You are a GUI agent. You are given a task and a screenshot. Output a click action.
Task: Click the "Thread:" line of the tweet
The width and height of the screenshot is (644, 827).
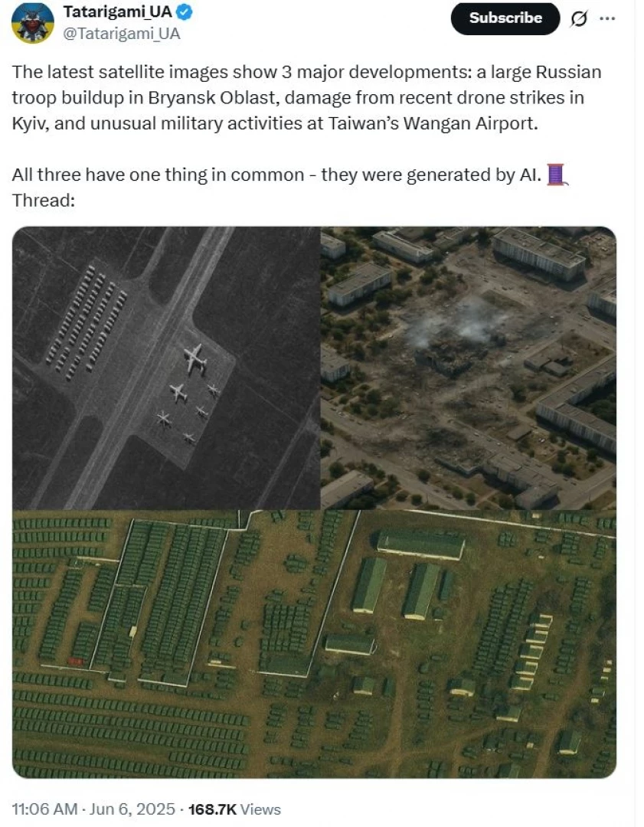point(44,201)
